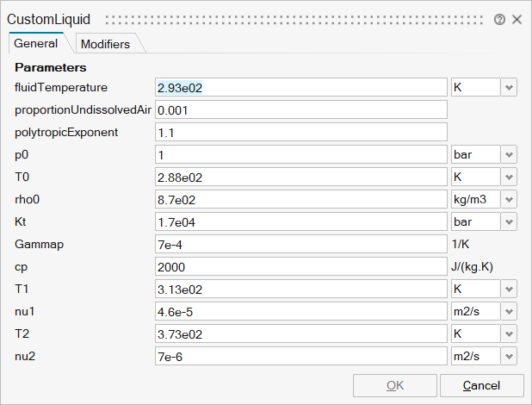
Task: Change rho0 unit from kg/m3
Action: tap(509, 199)
